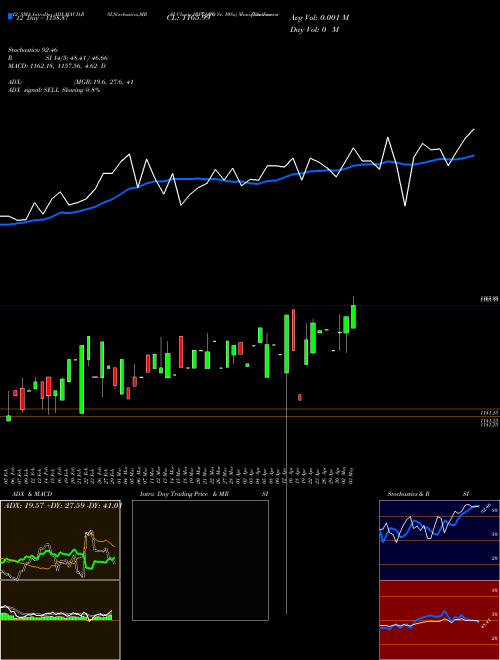This screenshot has height=660, width=500.
Task: Click the last green candlestick at the 1165.99 line
Action: (354, 317)
